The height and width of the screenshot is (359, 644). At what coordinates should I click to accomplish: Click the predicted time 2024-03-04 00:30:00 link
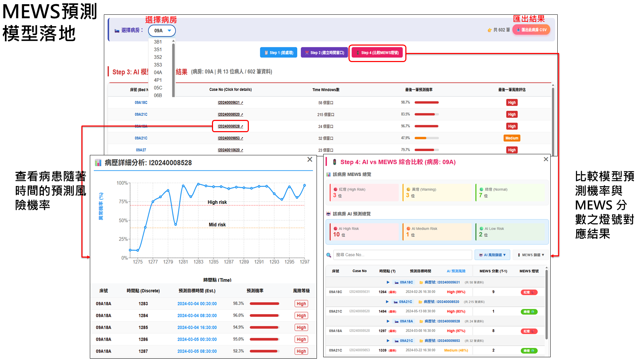(x=197, y=304)
